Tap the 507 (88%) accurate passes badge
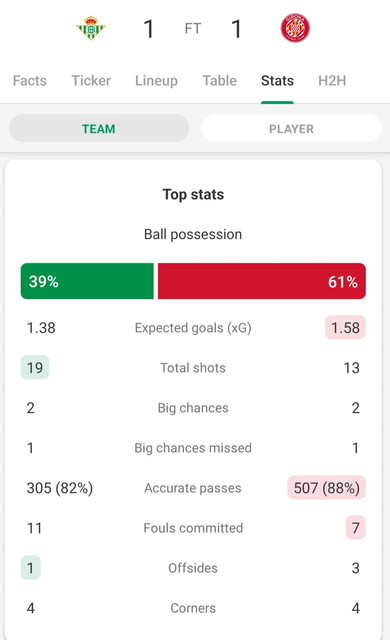 click(x=327, y=487)
